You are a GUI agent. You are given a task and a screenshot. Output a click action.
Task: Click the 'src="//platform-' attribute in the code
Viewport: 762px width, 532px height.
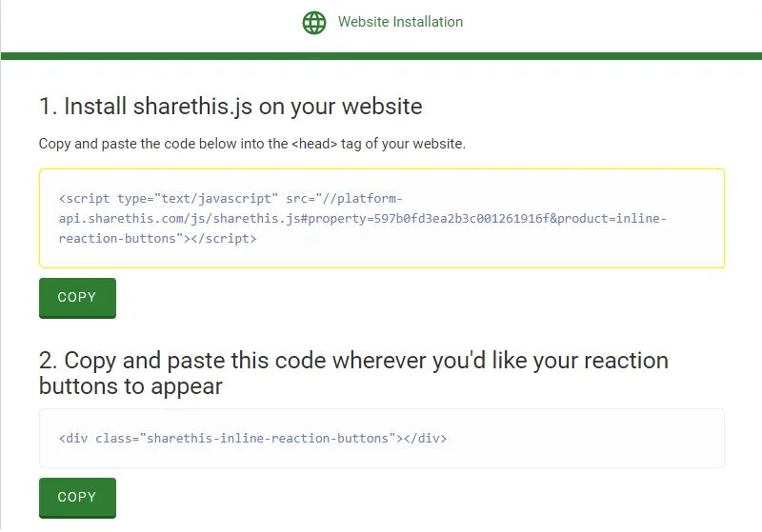coord(344,199)
